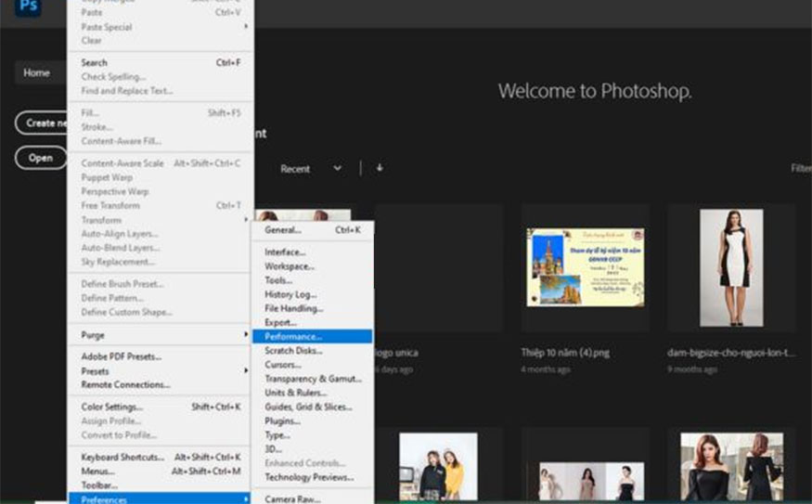
Task: Open Keyboard Shortcuts... dialog
Action: click(x=161, y=457)
